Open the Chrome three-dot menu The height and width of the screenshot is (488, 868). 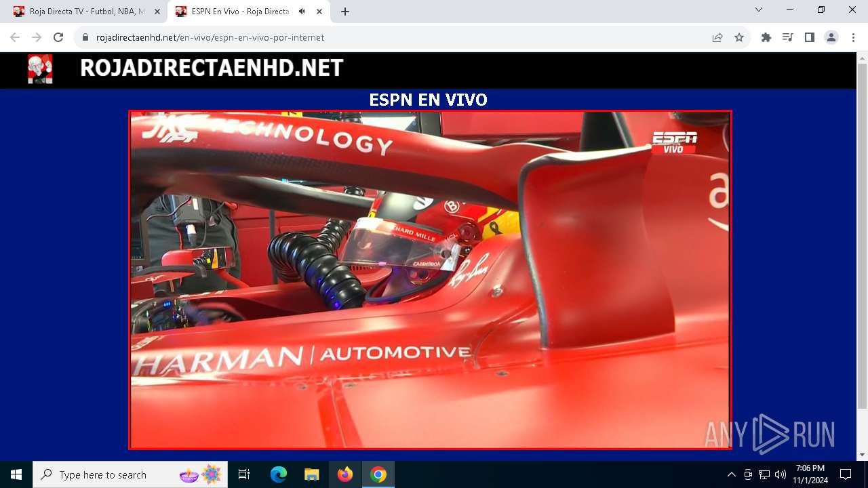853,37
